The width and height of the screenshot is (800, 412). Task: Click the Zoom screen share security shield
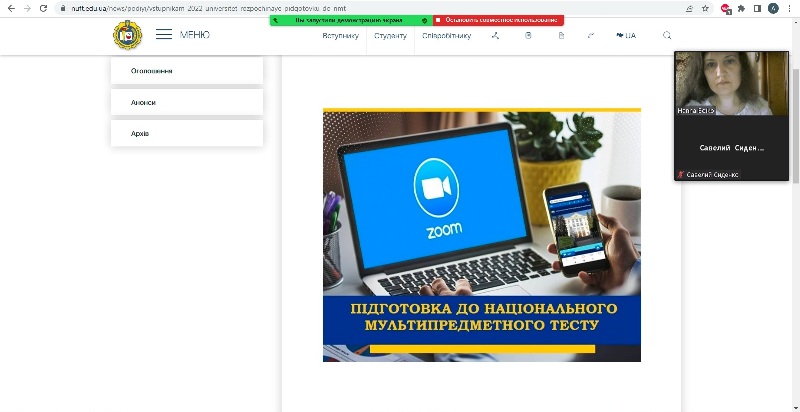[x=425, y=20]
